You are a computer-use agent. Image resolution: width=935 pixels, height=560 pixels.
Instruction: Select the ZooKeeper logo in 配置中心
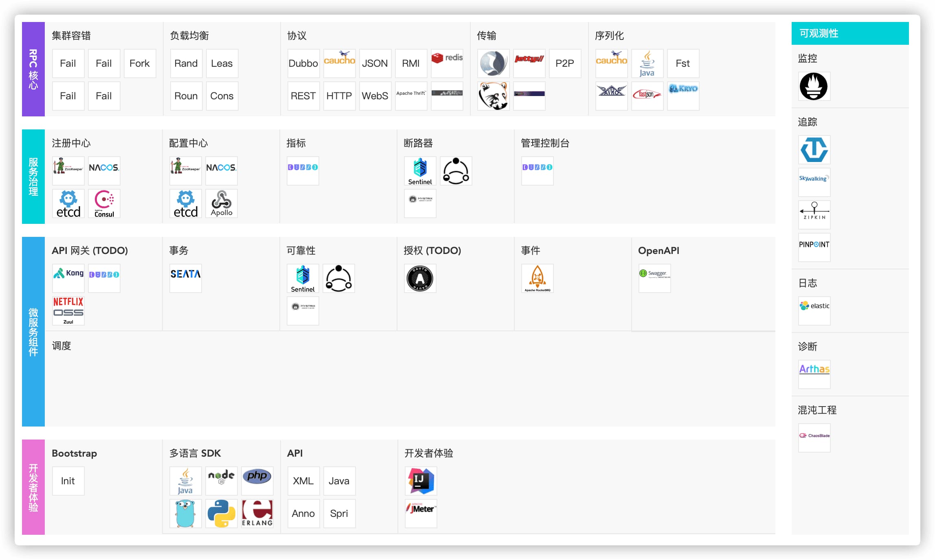186,171
